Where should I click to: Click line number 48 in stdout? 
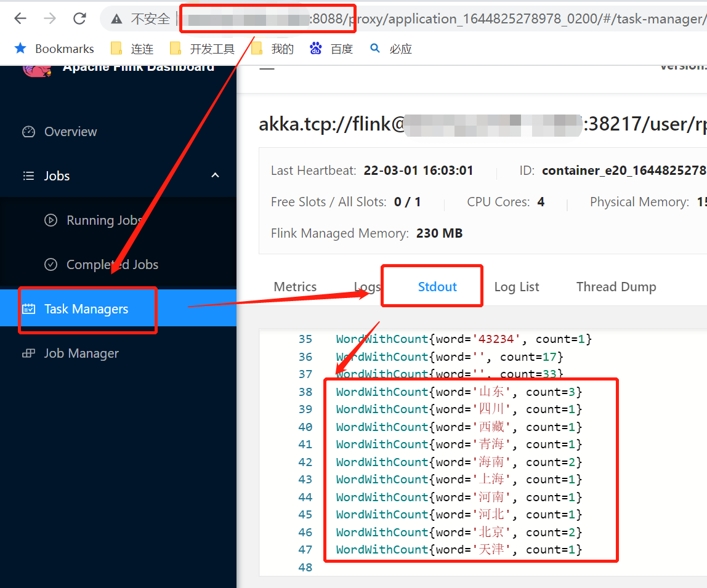click(305, 567)
